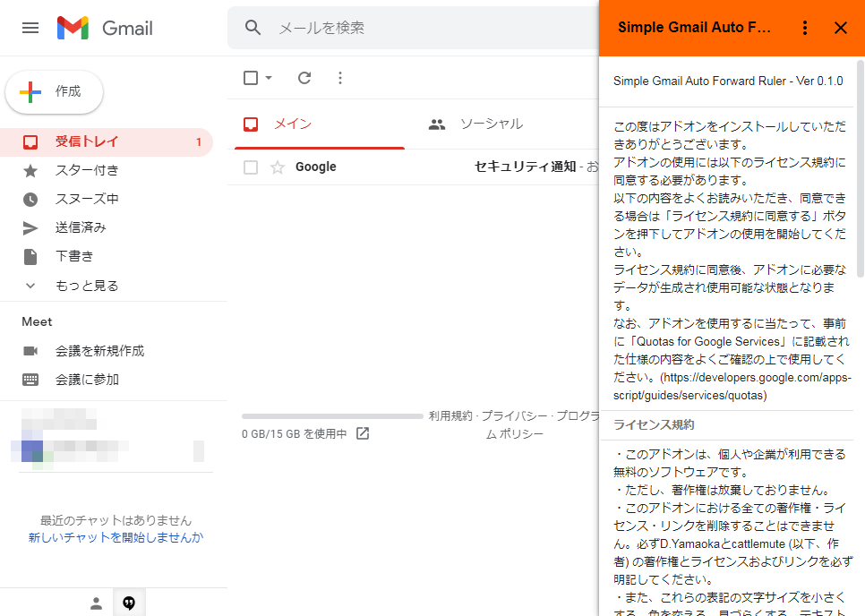This screenshot has height=616, width=865.
Task: Click 会議に参加 in Meet
Action: [x=87, y=380]
